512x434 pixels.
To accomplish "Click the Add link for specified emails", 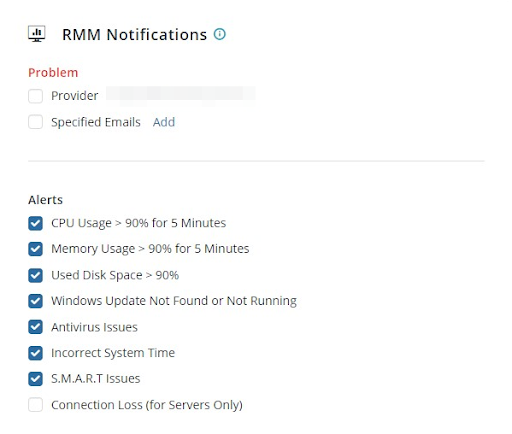I will (x=164, y=122).
